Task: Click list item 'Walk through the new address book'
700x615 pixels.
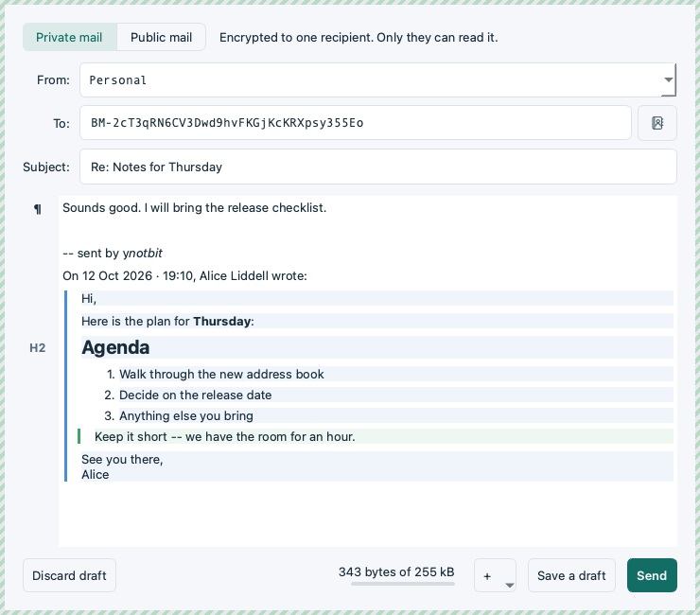Action: pos(221,374)
